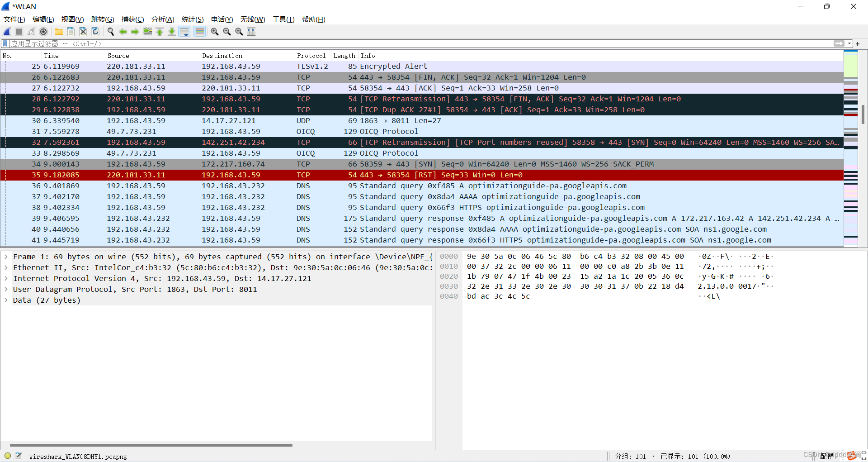This screenshot has width=868, height=462.
Task: Find a packet with magnifier icon
Action: pos(110,32)
